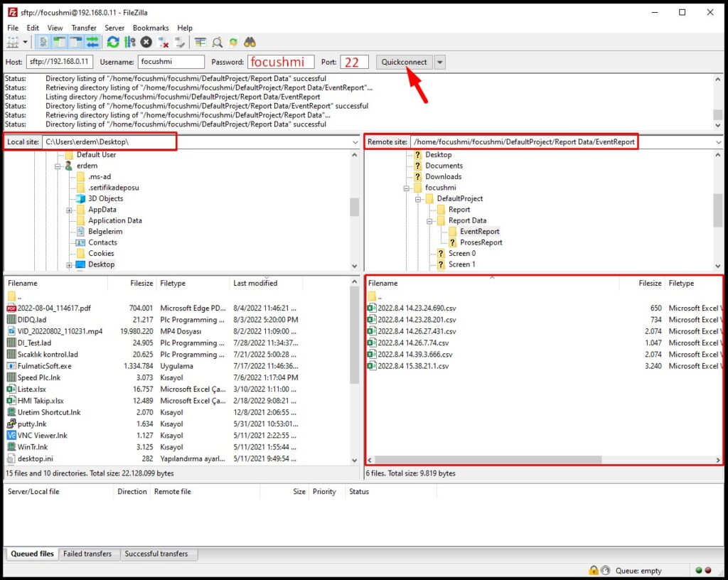Open the Quickconnect dropdown arrow
728x580 pixels.
439,62
